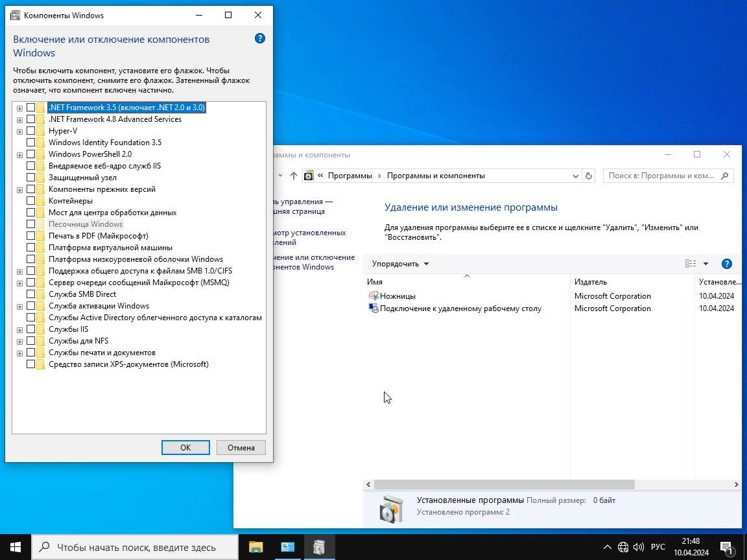Click the volume speaker tray icon
The height and width of the screenshot is (560, 747).
(638, 547)
